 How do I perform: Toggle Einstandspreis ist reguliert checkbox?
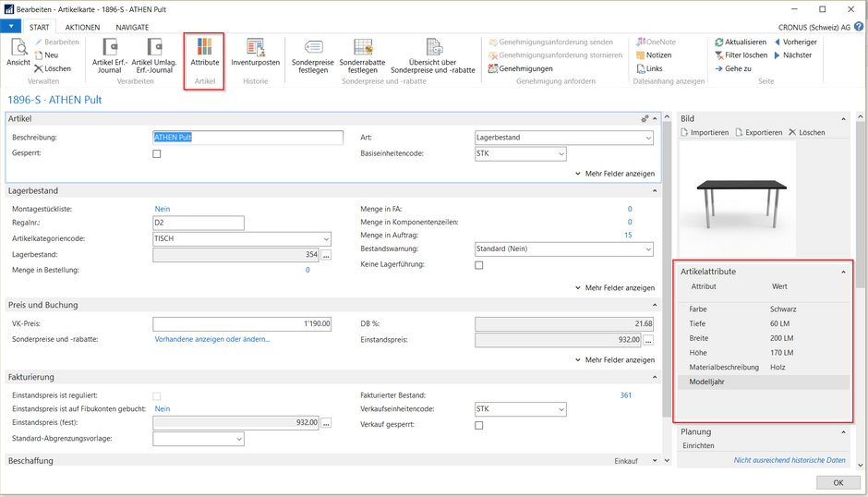(x=157, y=396)
